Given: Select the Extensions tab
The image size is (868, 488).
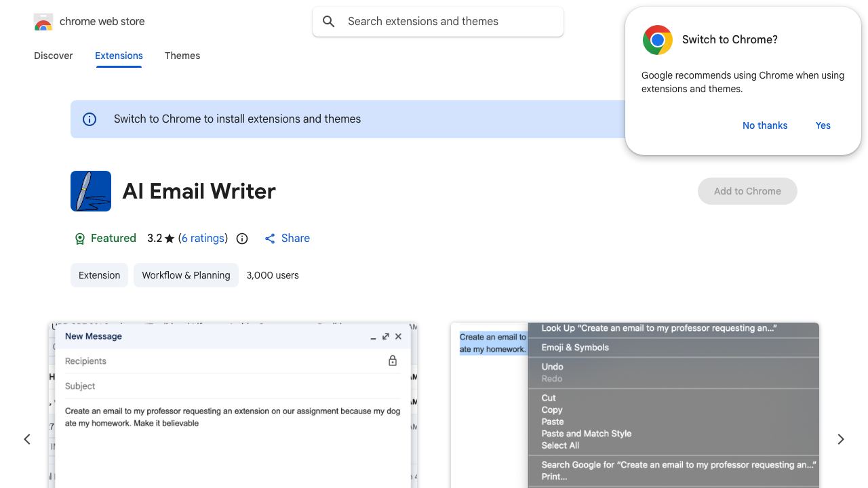Looking at the screenshot, I should 119,56.
